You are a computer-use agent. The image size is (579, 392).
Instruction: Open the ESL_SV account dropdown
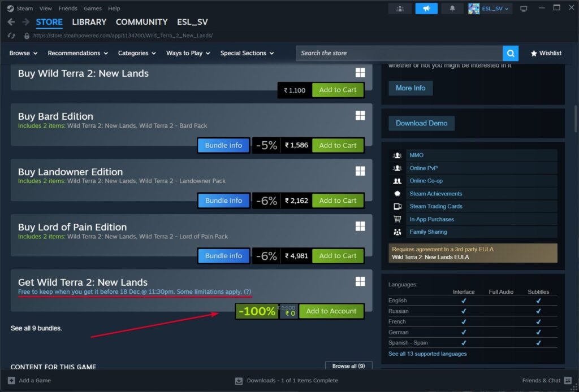pyautogui.click(x=490, y=8)
